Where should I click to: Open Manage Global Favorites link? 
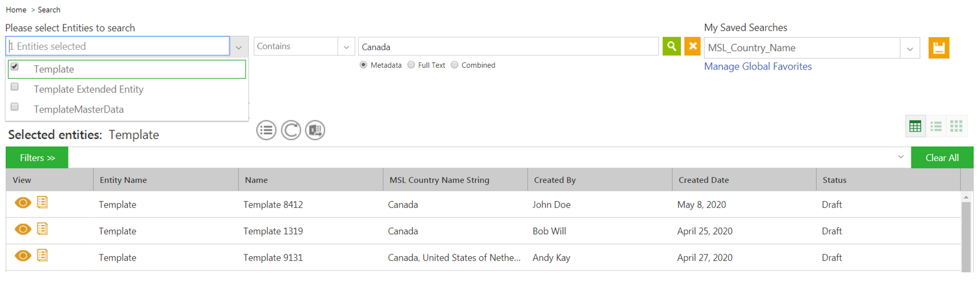tap(757, 67)
